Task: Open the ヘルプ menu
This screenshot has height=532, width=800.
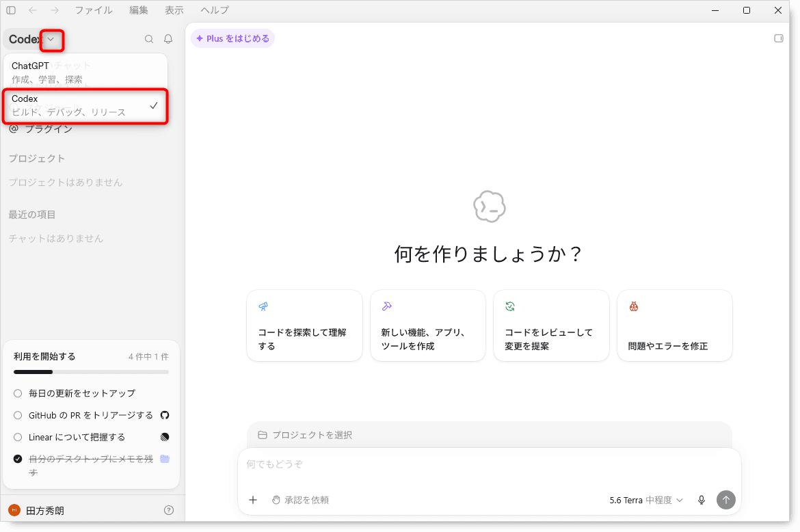Action: pyautogui.click(x=215, y=10)
